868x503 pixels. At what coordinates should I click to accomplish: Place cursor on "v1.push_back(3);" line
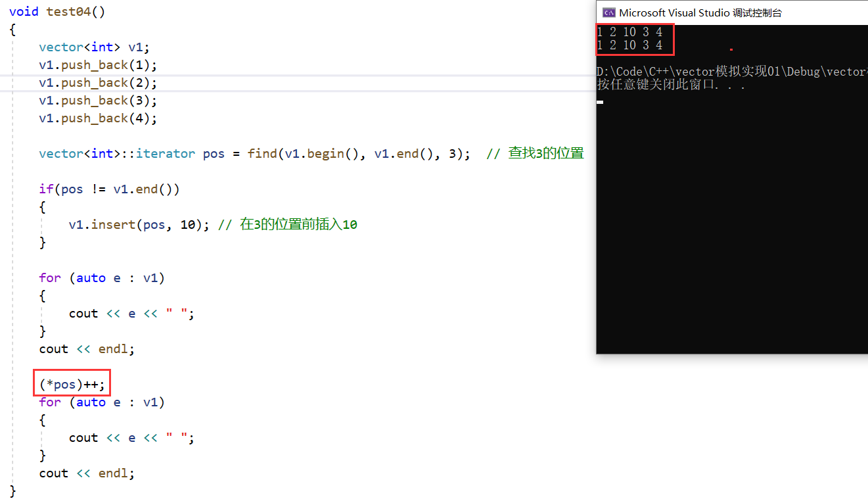(99, 101)
